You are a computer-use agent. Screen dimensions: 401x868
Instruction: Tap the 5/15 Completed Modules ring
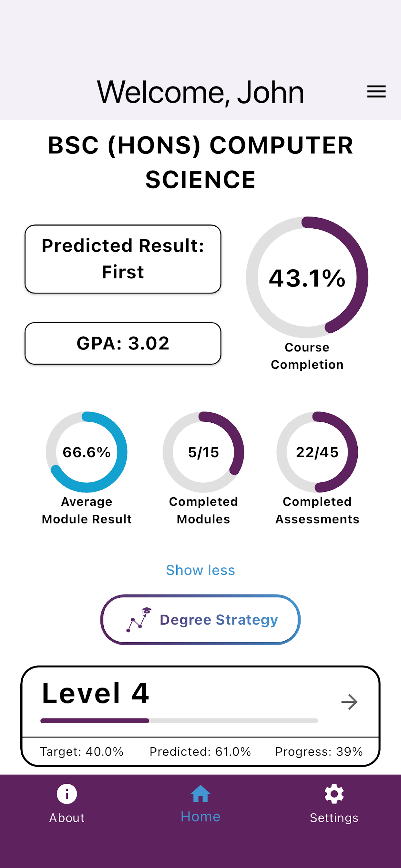click(203, 452)
